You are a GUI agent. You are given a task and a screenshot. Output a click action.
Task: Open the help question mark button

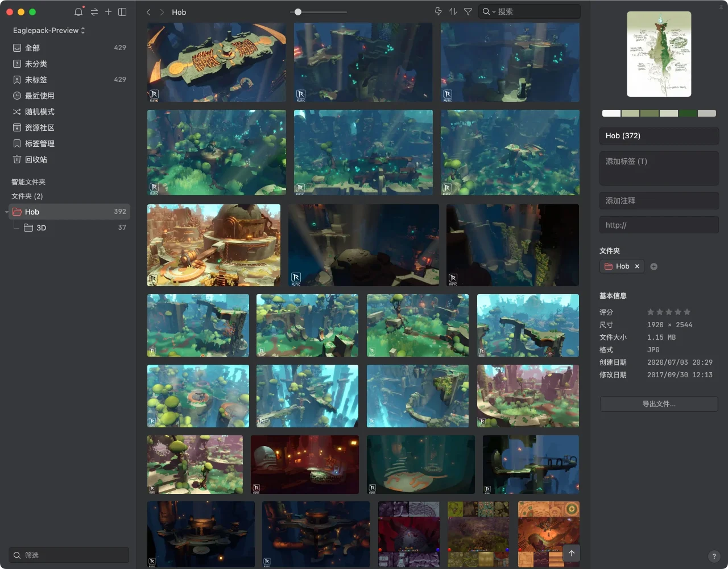[714, 556]
